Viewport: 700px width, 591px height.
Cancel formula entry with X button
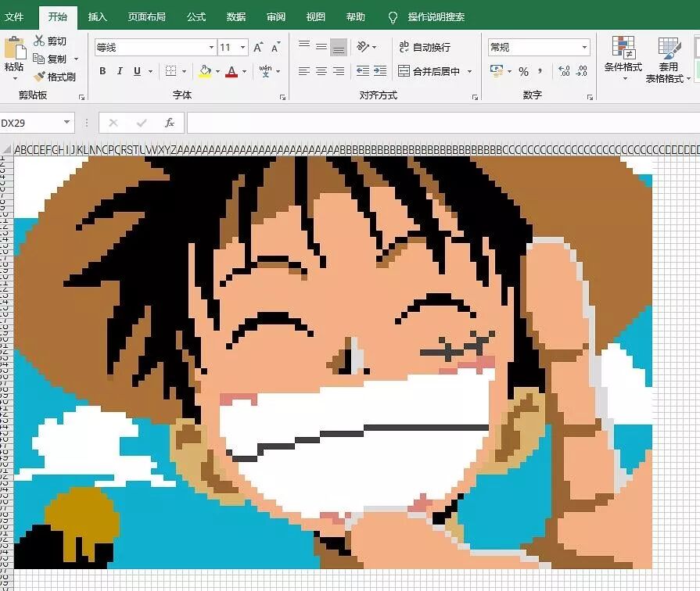coord(113,123)
